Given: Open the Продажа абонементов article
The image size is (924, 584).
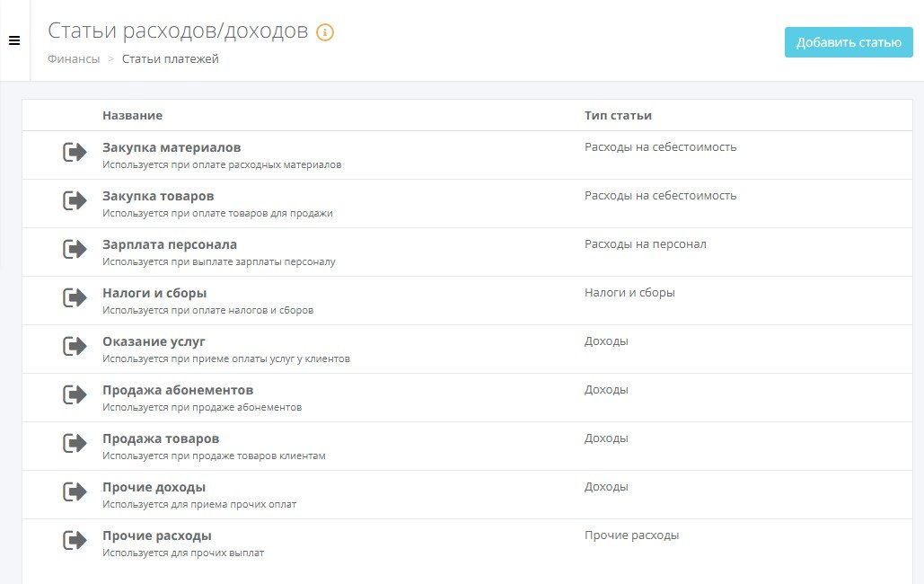Looking at the screenshot, I should click(178, 390).
